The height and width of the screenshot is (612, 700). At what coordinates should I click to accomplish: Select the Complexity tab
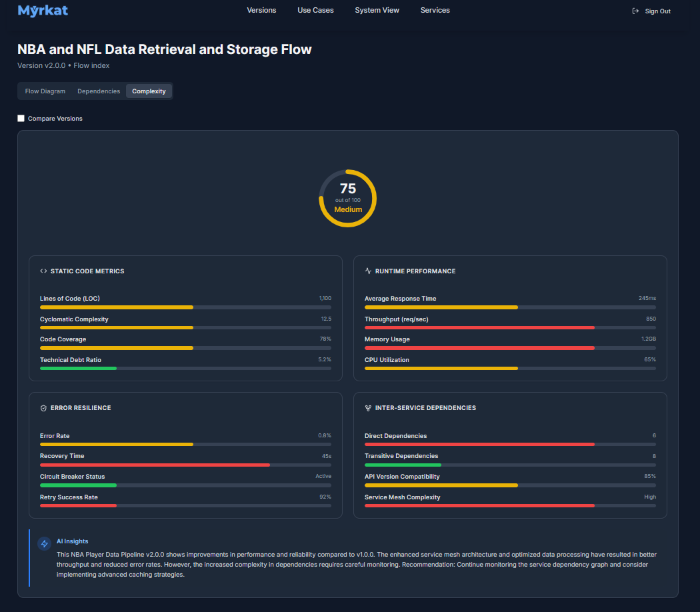point(149,91)
